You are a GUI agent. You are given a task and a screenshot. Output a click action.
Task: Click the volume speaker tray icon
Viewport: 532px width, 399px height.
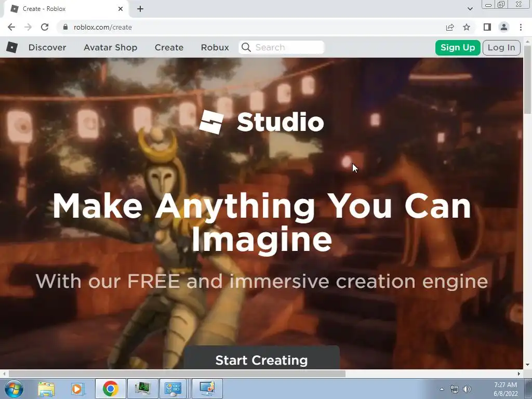coord(467,389)
